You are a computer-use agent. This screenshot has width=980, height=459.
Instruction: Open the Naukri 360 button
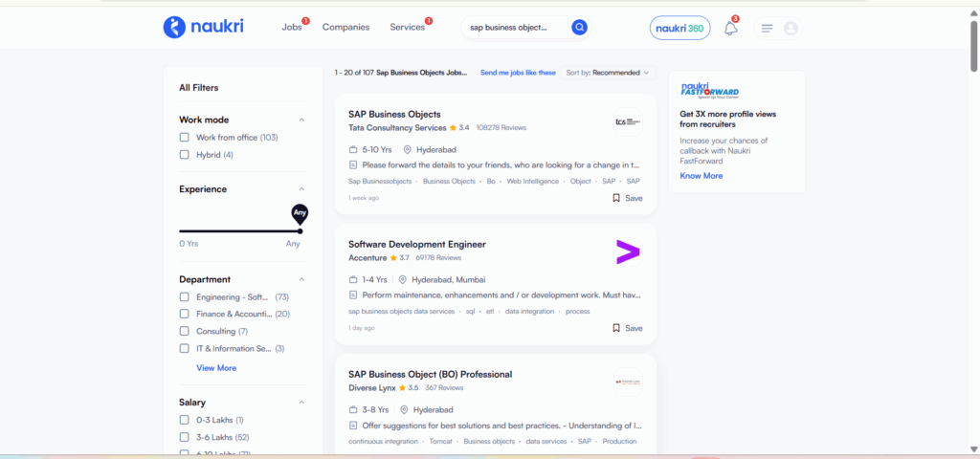(680, 28)
